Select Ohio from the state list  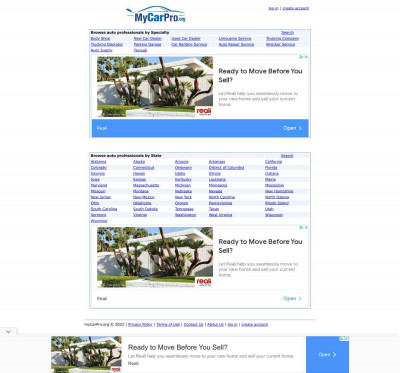coord(95,203)
